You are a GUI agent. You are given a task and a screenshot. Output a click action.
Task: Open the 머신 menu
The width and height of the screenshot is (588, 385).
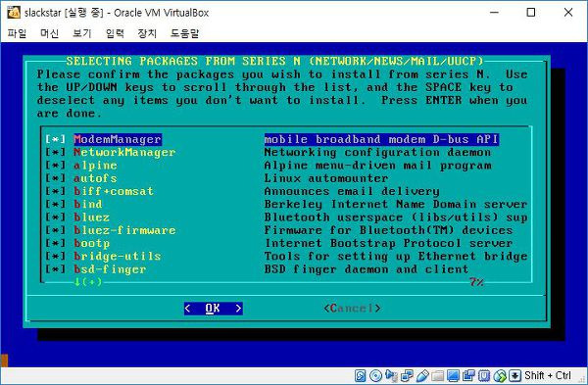(x=50, y=33)
